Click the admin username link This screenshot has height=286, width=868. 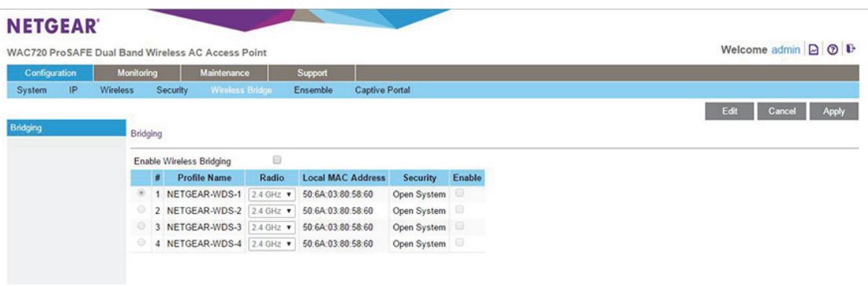click(x=786, y=50)
